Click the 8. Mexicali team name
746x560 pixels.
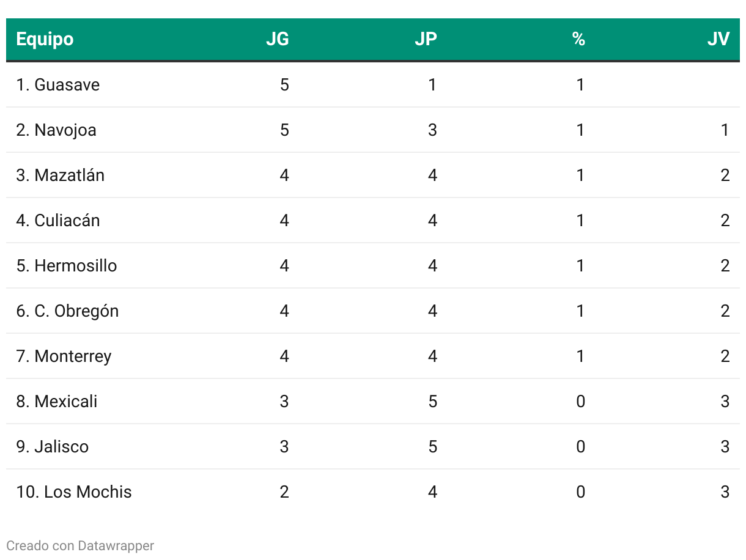(57, 402)
